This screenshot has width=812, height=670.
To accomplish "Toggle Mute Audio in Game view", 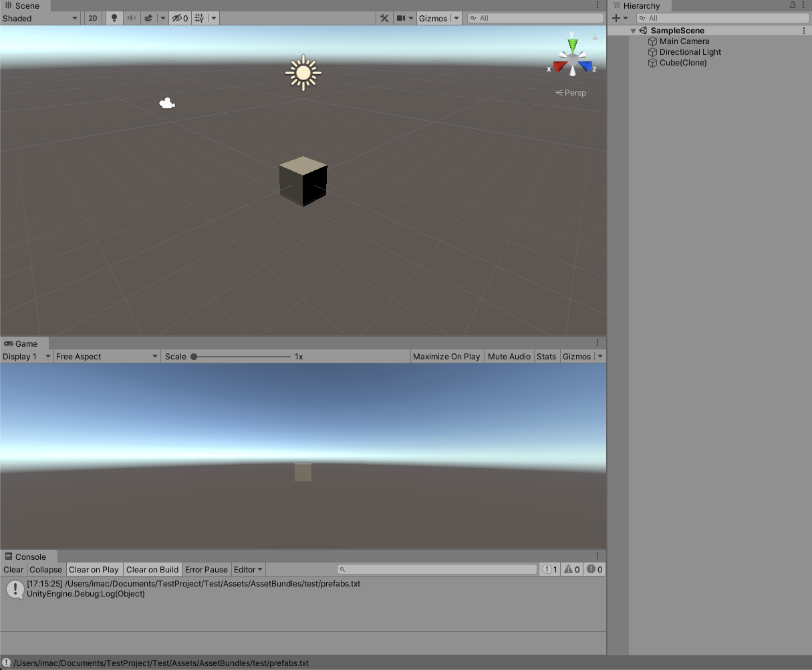I will tap(509, 356).
